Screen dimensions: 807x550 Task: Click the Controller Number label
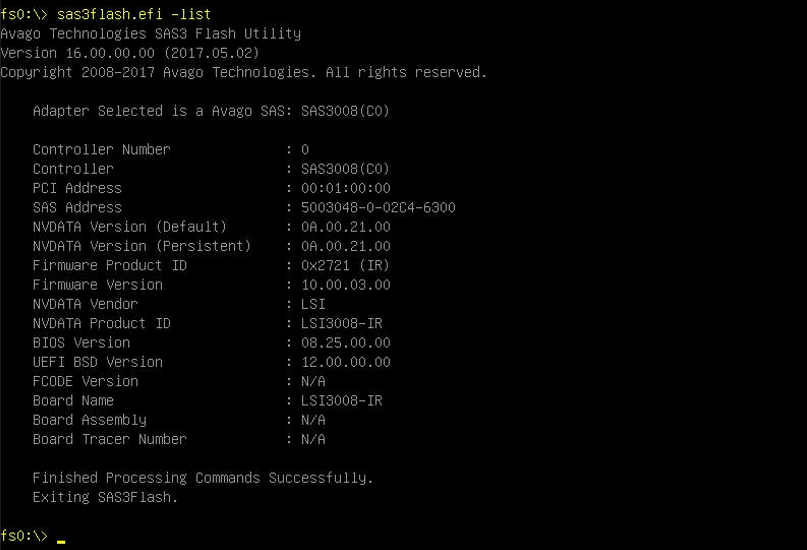(x=101, y=150)
